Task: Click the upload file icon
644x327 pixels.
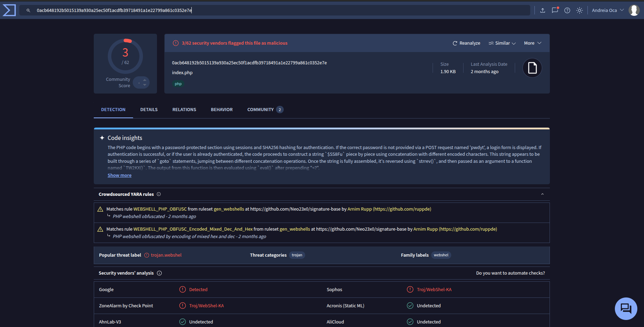Action: pyautogui.click(x=543, y=10)
